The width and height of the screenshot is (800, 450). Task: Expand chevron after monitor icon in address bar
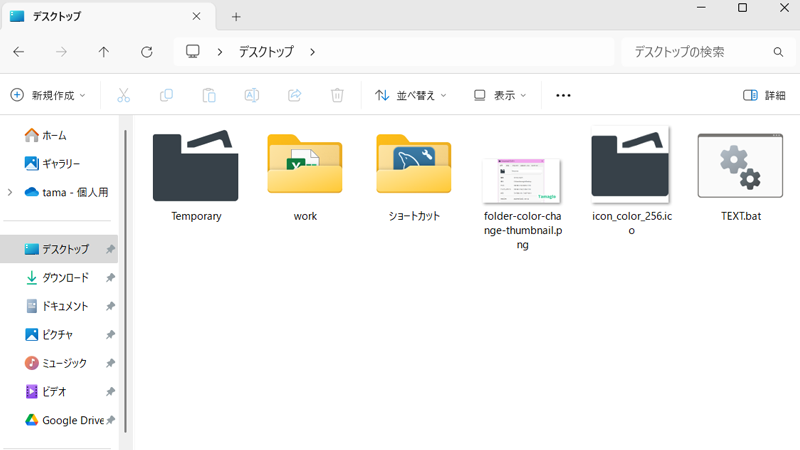[220, 52]
